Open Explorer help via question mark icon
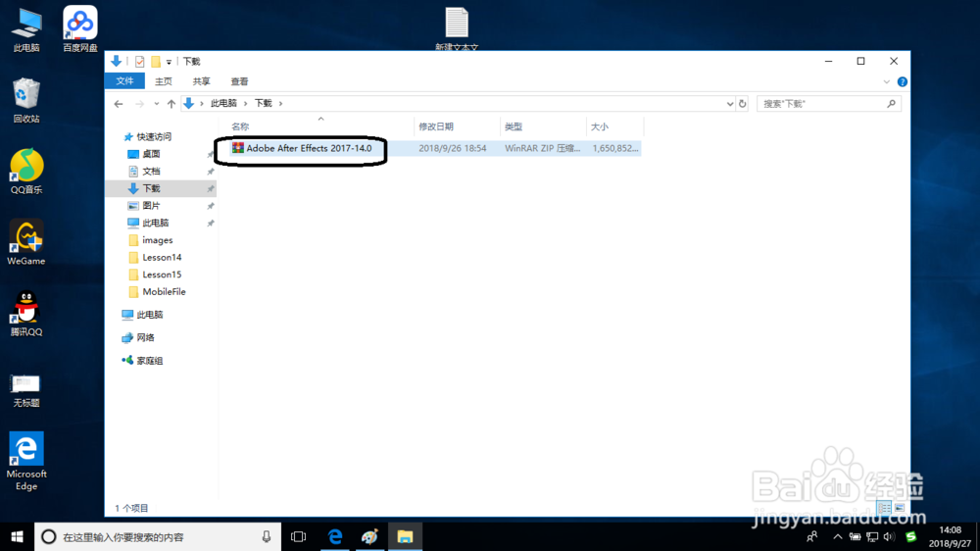 coord(902,82)
